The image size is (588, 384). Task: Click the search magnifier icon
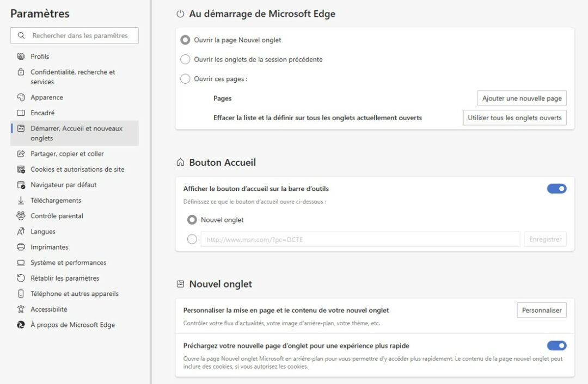tap(21, 35)
